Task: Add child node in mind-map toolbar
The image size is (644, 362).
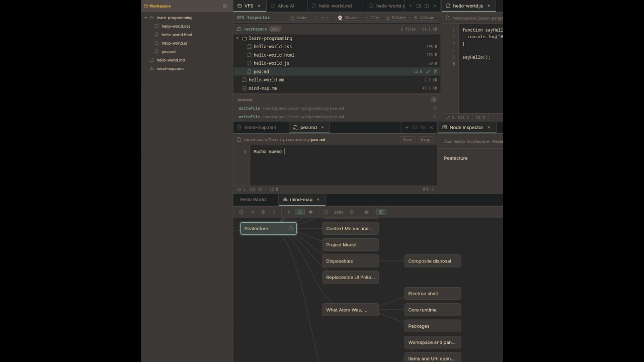Action: [241, 212]
